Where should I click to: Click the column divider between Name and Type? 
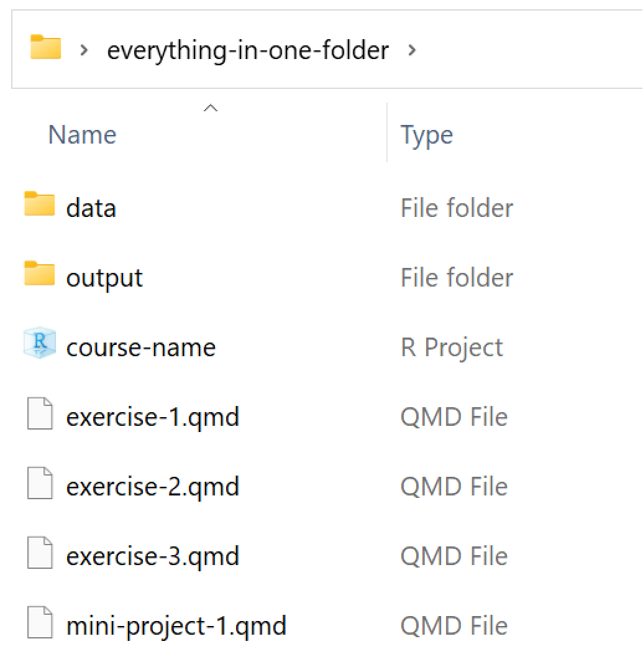click(x=387, y=133)
